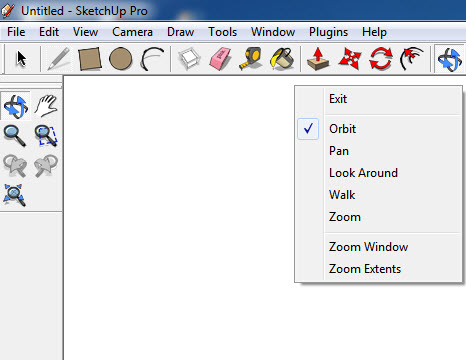Viewport: 466px width, 360px height.
Task: Select the Tape Measure tool
Action: [250, 59]
